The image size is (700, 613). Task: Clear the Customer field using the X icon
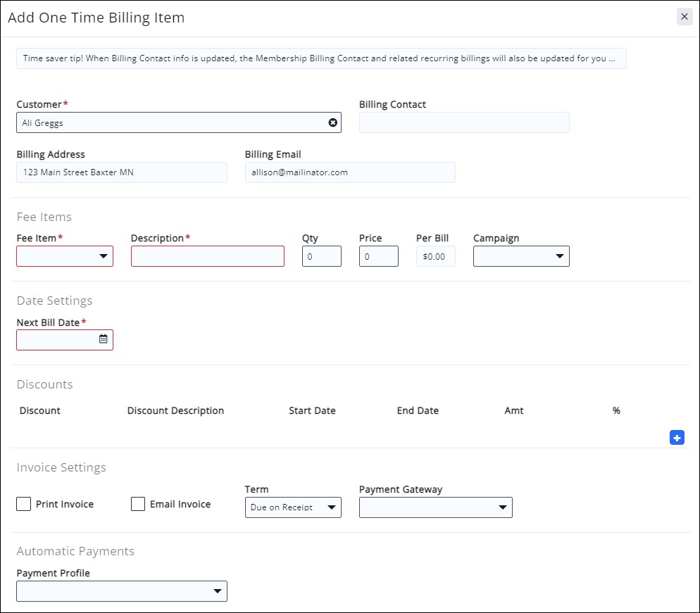332,122
